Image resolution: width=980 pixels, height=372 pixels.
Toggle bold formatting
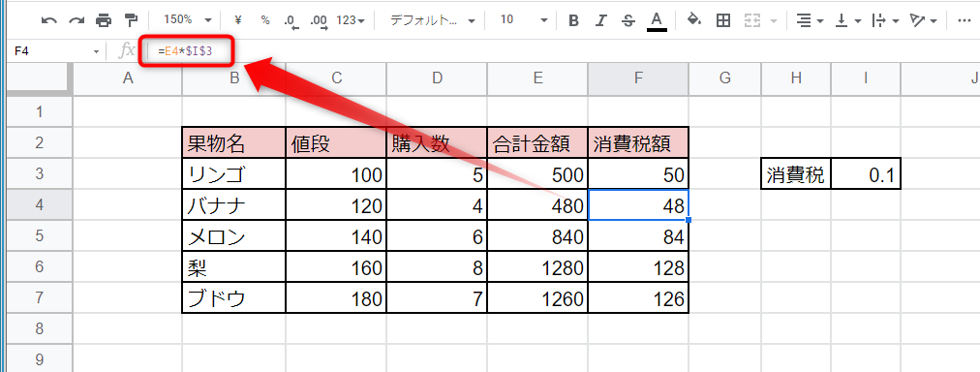pyautogui.click(x=573, y=20)
